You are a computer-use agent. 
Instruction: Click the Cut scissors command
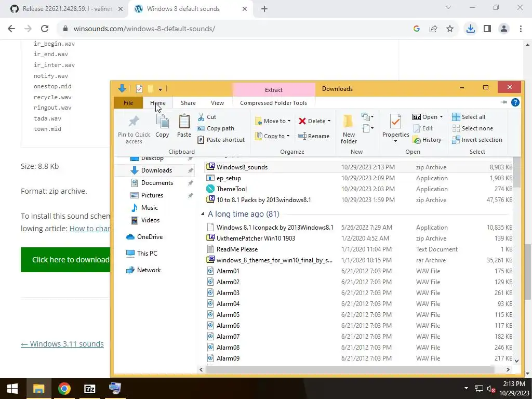[207, 117]
